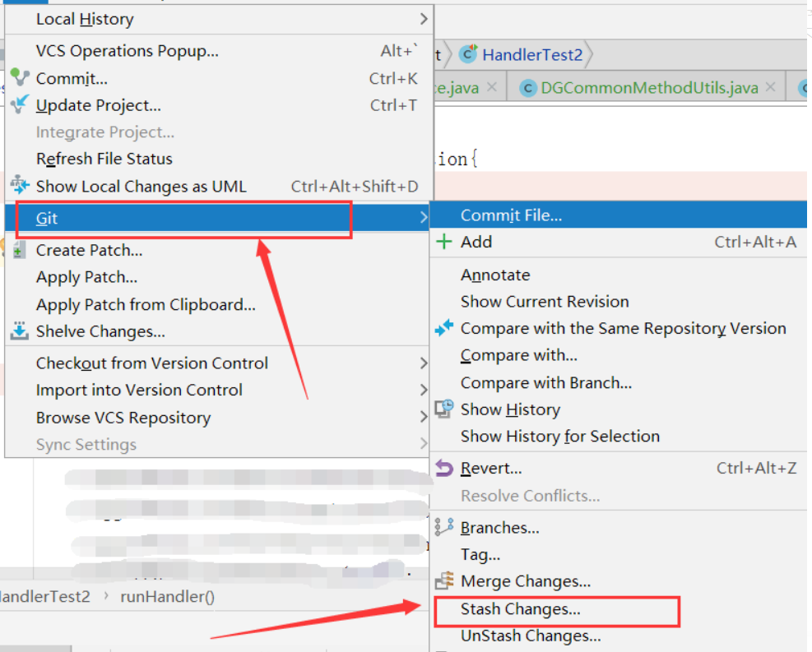
Task: Click HandlerTest2 in navigation breadcrumb
Action: (x=532, y=54)
